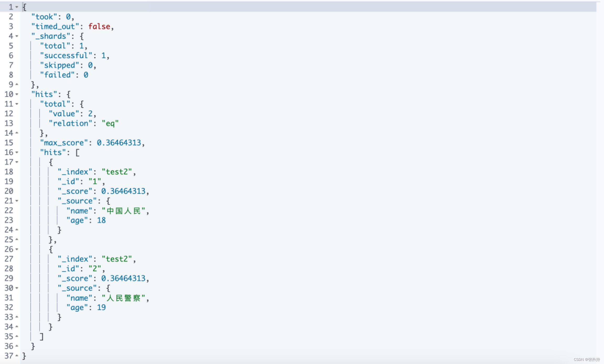Fold the "_source" object on line 21

(17, 201)
